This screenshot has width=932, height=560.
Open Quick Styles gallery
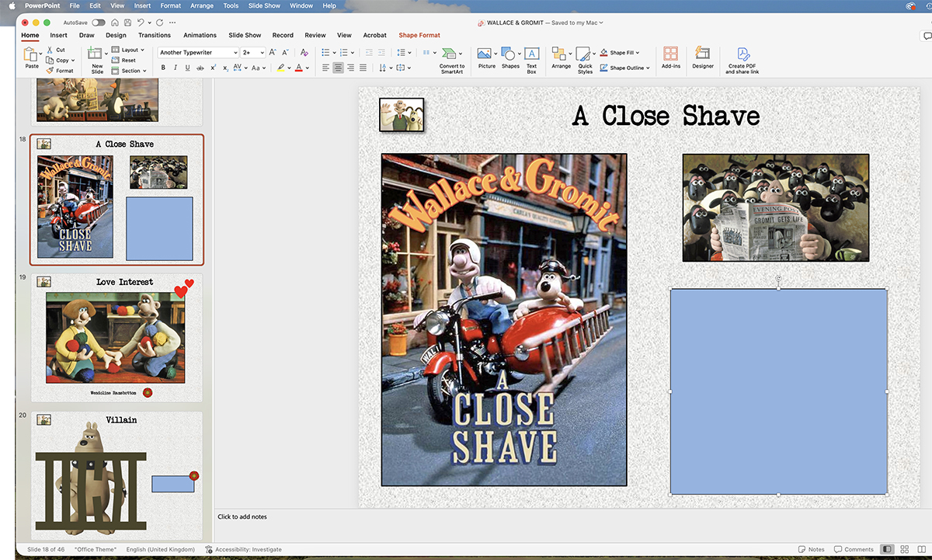(585, 60)
